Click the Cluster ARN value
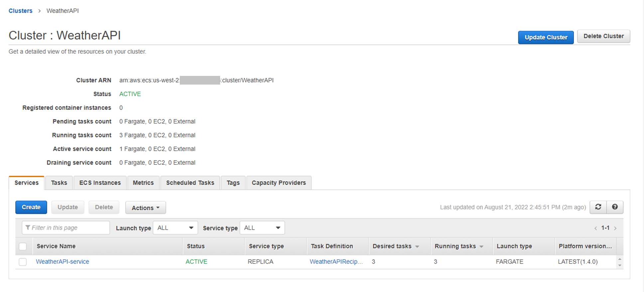The width and height of the screenshot is (644, 292). tap(196, 80)
